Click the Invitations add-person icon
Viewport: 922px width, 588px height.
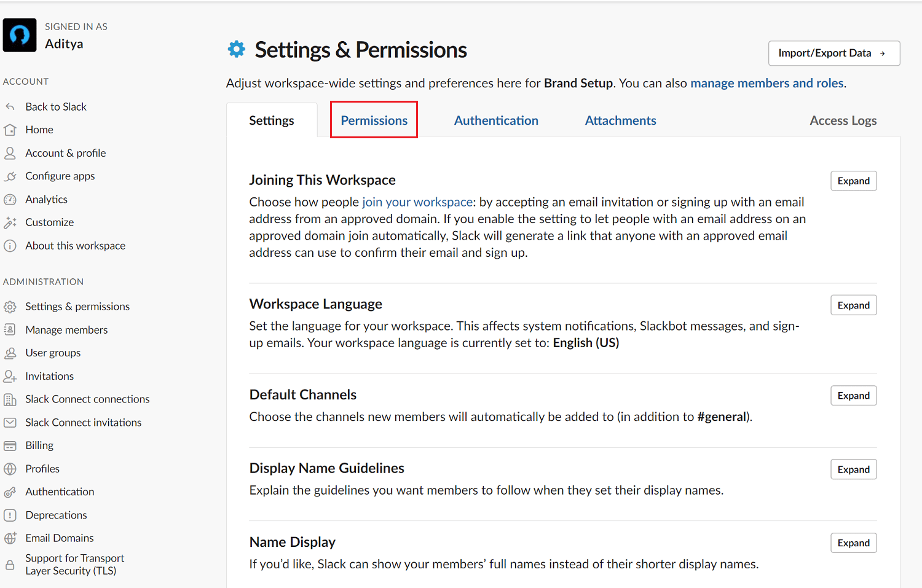click(10, 376)
